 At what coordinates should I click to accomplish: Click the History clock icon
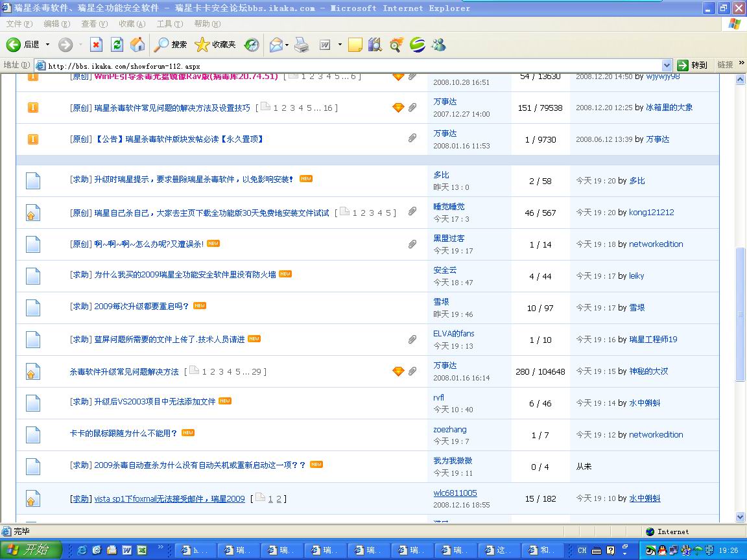point(252,45)
